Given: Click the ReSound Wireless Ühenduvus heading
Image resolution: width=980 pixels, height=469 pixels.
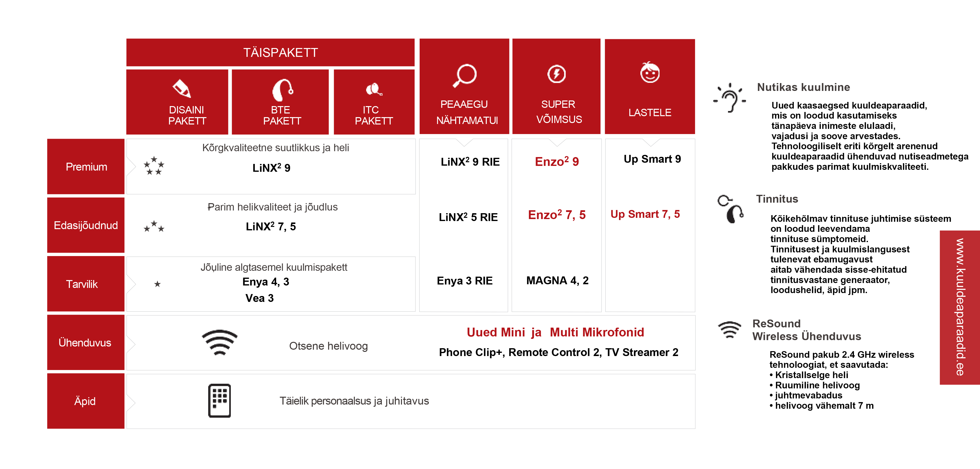Looking at the screenshot, I should (x=807, y=330).
